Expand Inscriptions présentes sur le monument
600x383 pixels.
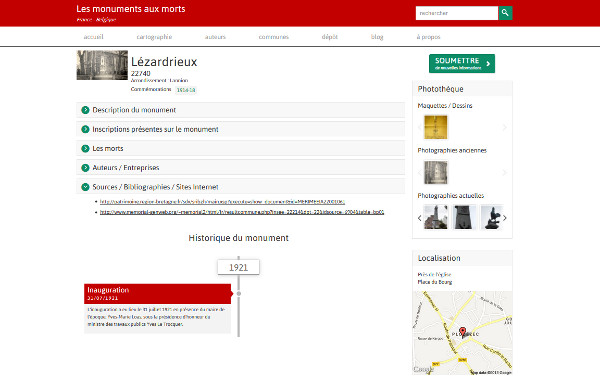coord(240,129)
